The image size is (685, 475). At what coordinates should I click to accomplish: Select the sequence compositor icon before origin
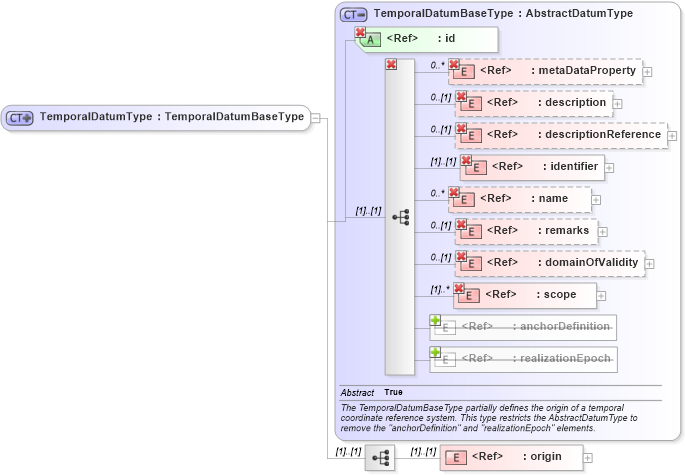pyautogui.click(x=380, y=458)
